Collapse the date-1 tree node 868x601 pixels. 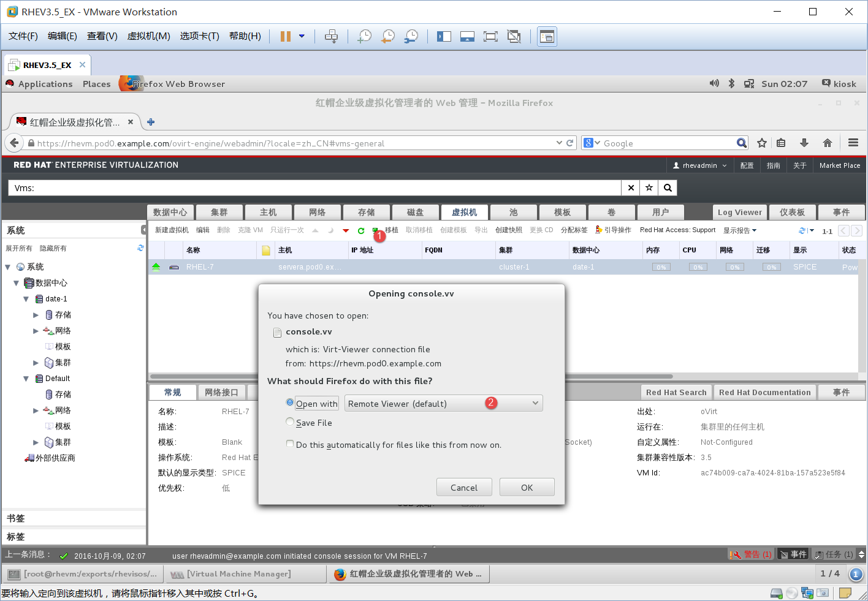click(26, 299)
